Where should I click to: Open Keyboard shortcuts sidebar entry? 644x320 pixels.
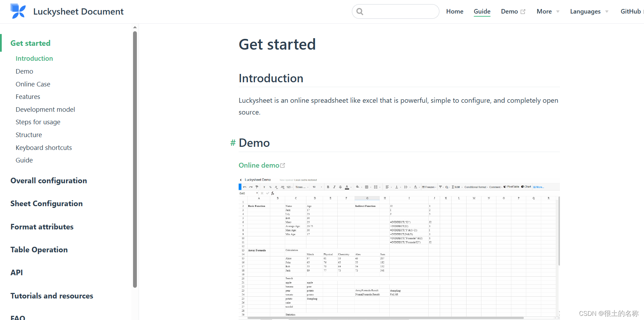44,148
